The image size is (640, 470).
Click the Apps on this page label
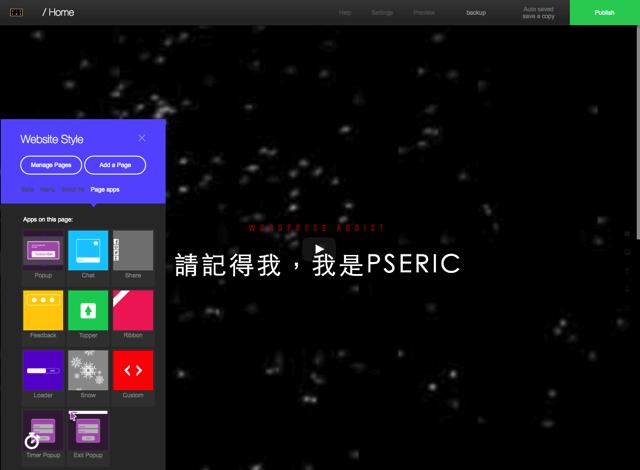click(x=48, y=219)
